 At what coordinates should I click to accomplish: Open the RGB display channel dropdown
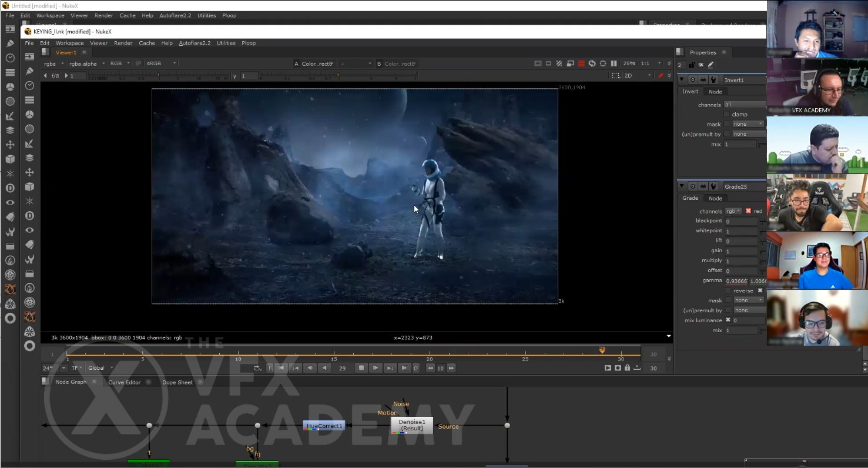pos(120,63)
